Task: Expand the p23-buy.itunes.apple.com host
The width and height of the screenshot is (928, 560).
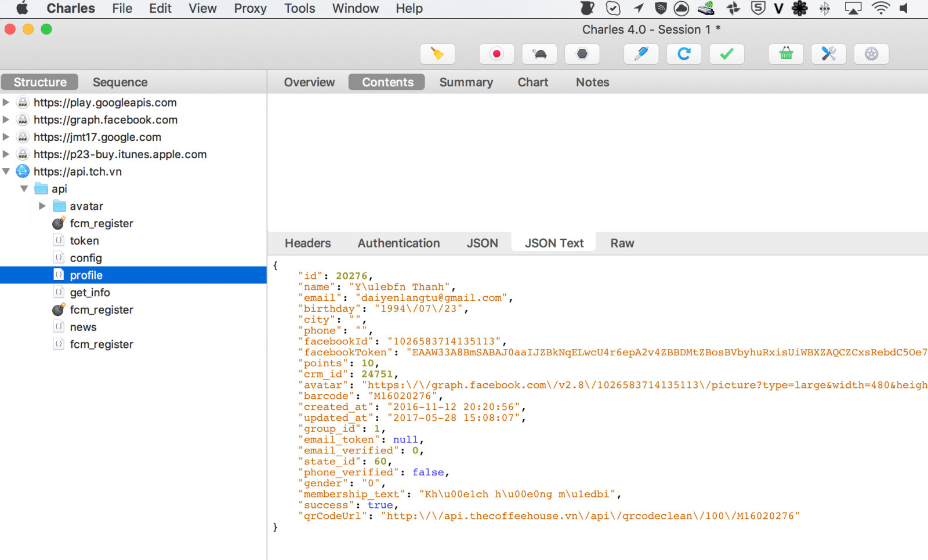Action: coord(6,154)
